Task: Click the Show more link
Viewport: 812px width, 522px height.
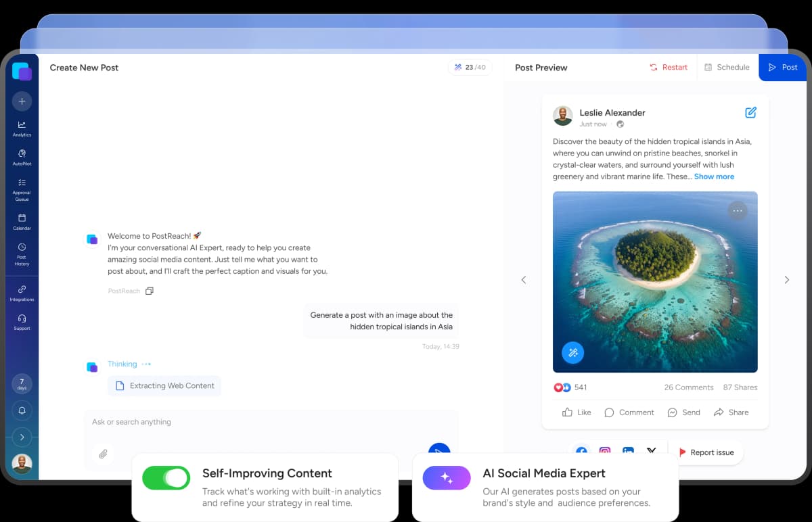Action: (x=714, y=176)
